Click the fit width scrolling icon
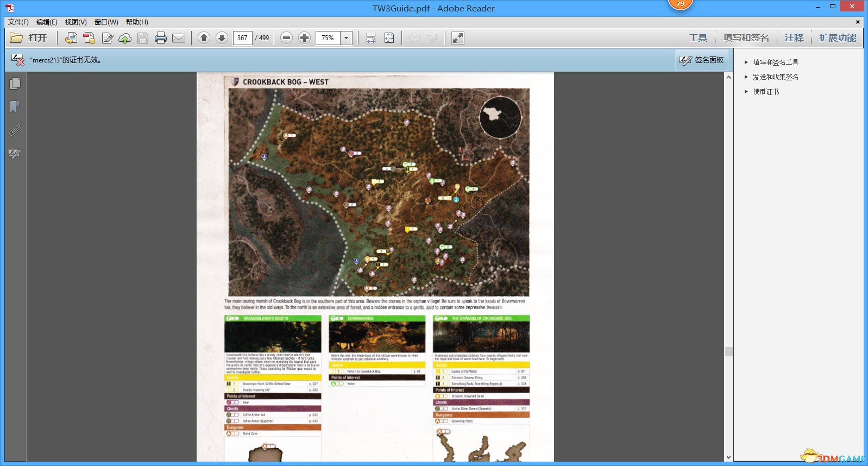Image resolution: width=868 pixels, height=466 pixels. [371, 38]
